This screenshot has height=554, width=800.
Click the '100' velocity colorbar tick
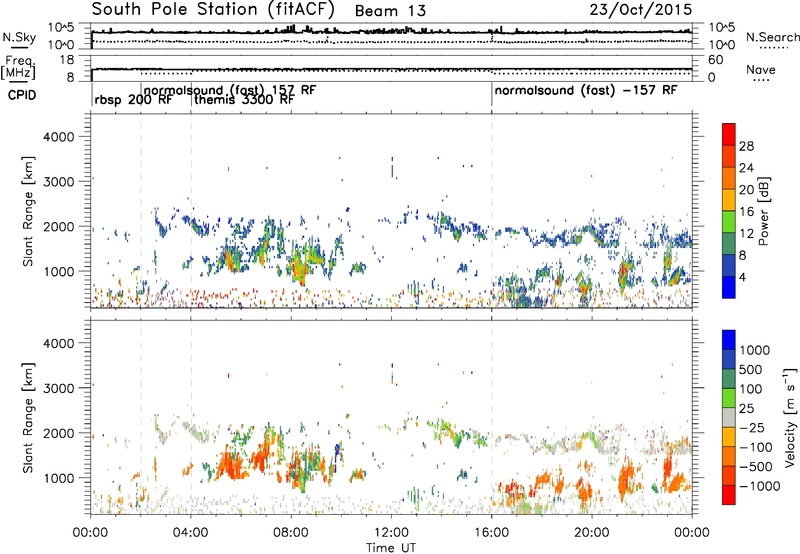(x=751, y=389)
